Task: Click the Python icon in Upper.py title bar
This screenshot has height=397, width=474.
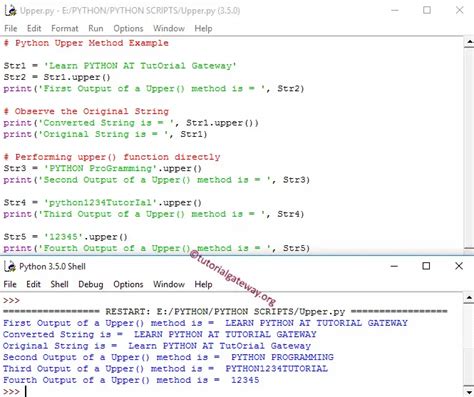Action: [x=10, y=11]
